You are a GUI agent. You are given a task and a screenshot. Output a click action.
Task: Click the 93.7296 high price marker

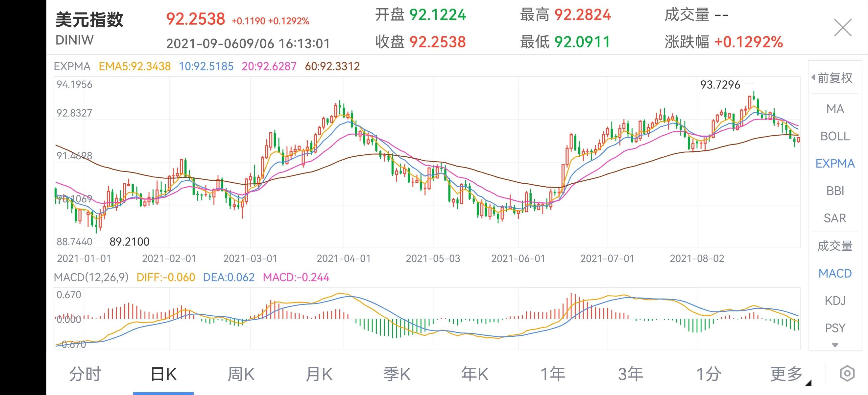coord(720,84)
